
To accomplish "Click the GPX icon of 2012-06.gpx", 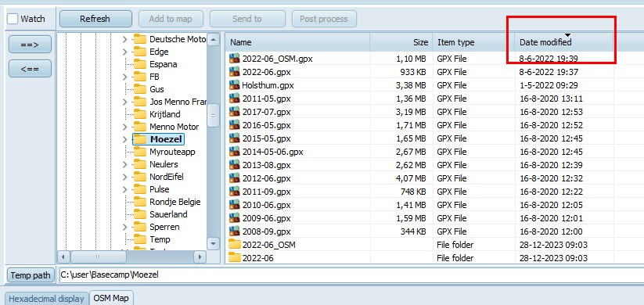I will (x=235, y=178).
